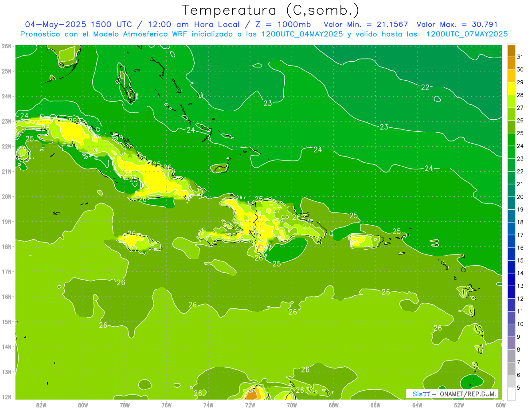Click the 80W longitude axis label

pyautogui.click(x=83, y=405)
